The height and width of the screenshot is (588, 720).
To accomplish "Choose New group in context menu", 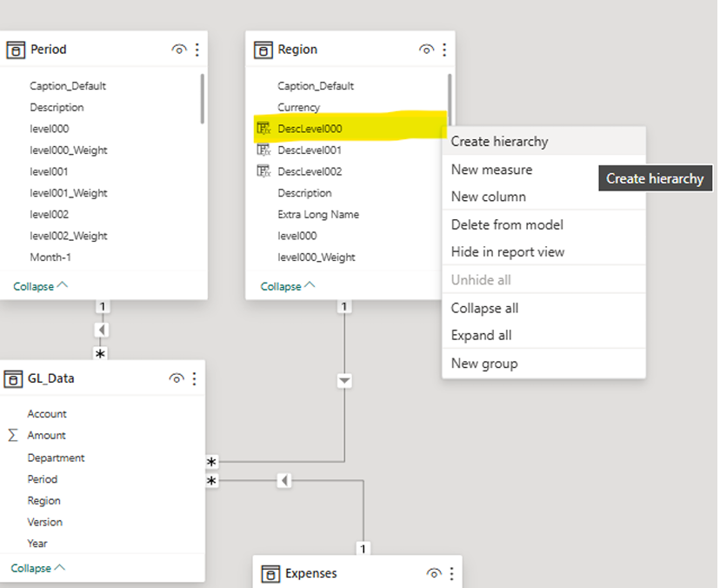I will pos(543,364).
